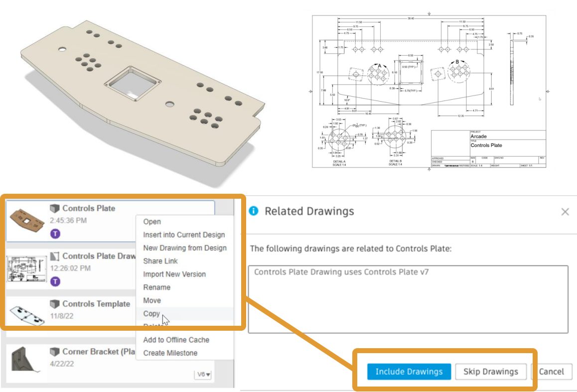Choose Add to Offline Cache
This screenshot has height=392, width=577.
176,340
